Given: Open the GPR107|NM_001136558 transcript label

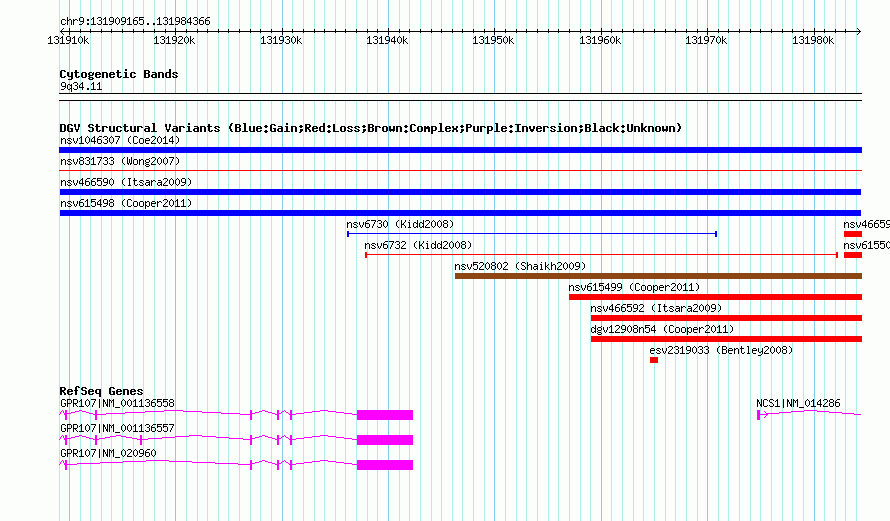Looking at the screenshot, I should pos(117,403).
